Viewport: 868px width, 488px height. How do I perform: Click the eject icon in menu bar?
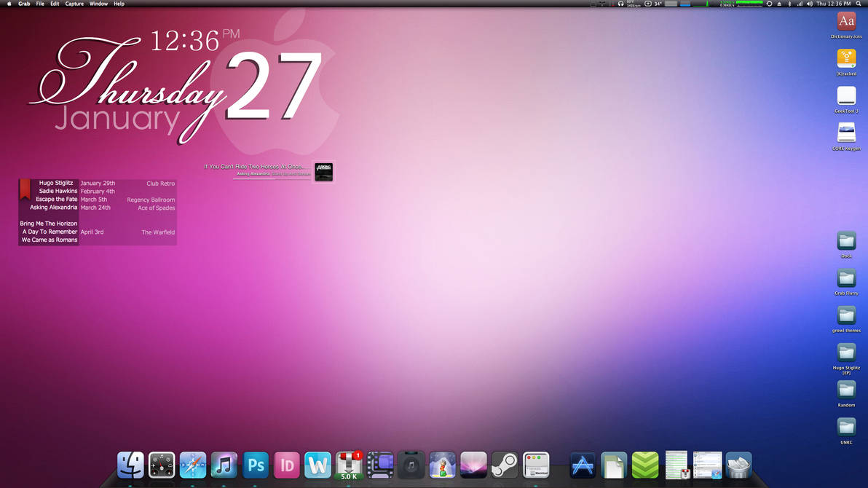tap(779, 4)
